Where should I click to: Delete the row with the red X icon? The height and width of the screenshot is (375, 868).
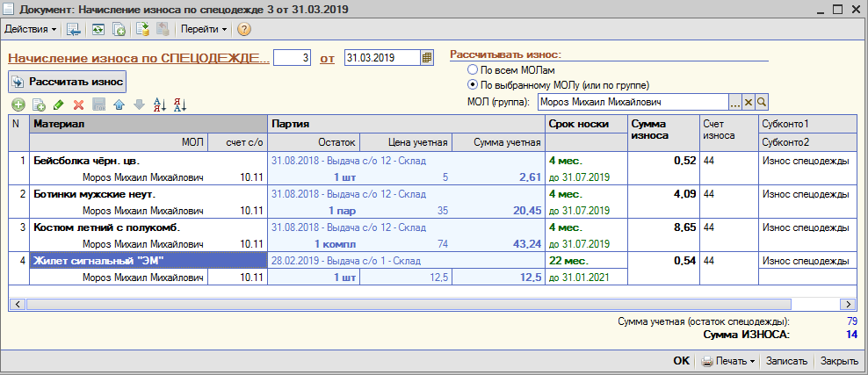click(x=78, y=104)
